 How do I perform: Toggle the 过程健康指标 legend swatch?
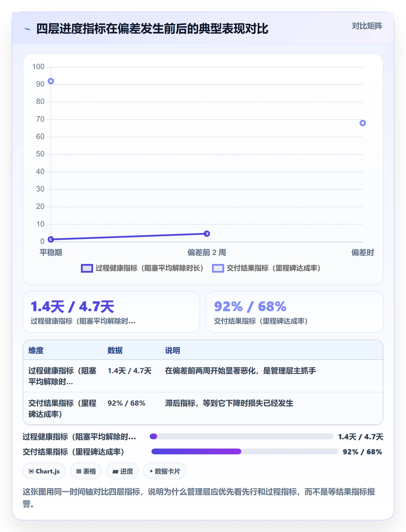pyautogui.click(x=87, y=268)
